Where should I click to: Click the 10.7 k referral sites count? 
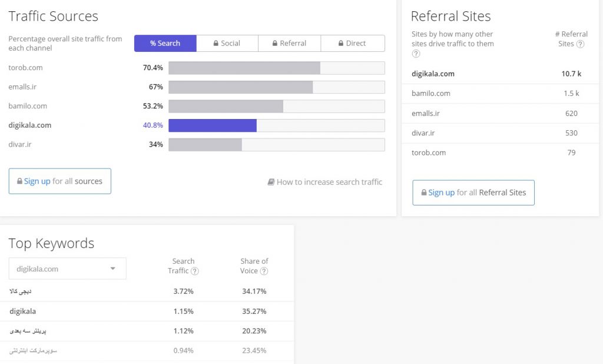tap(571, 74)
